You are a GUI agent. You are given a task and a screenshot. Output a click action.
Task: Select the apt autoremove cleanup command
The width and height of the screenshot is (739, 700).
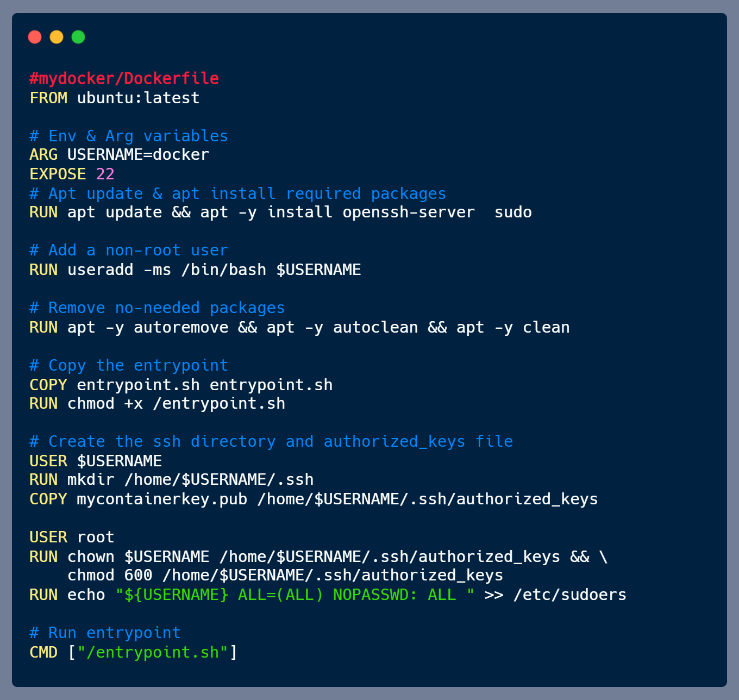pyautogui.click(x=299, y=327)
